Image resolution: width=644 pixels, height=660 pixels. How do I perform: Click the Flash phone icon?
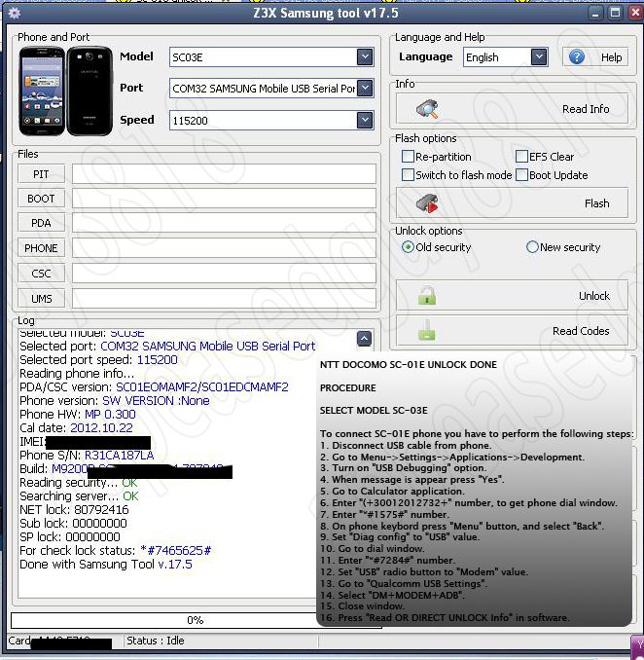[427, 203]
